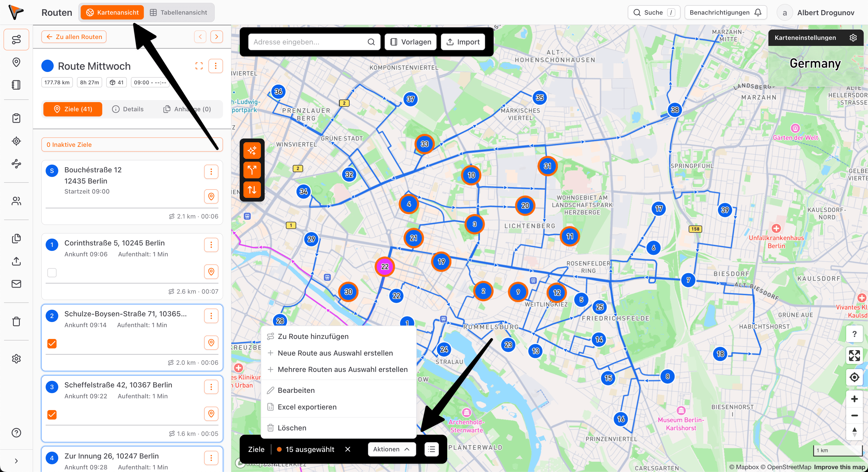Check the Corinthstraße 5 stop checkbox
Screen dimensions: 868x472
click(52, 272)
